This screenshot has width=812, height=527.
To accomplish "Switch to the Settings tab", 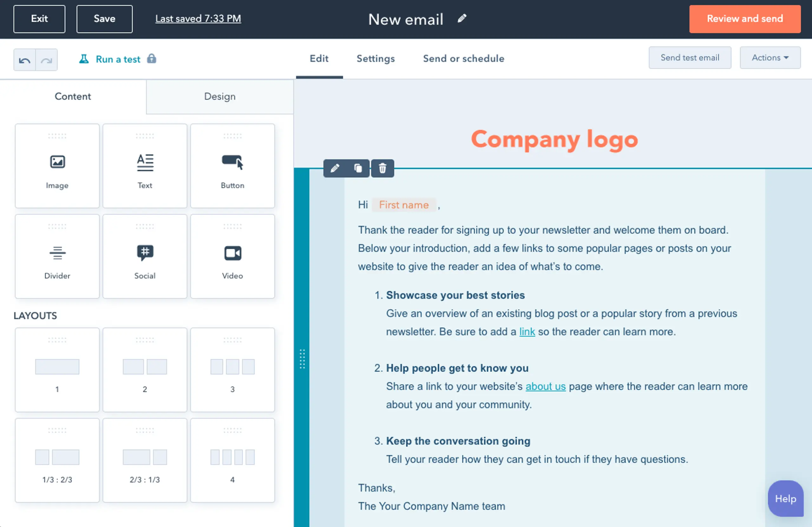I will point(375,58).
